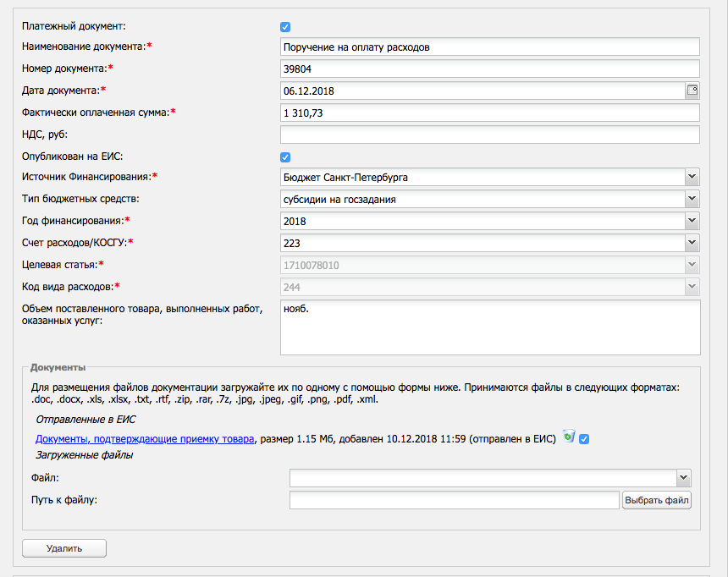Click the Целевая статья dropdown

489,265
